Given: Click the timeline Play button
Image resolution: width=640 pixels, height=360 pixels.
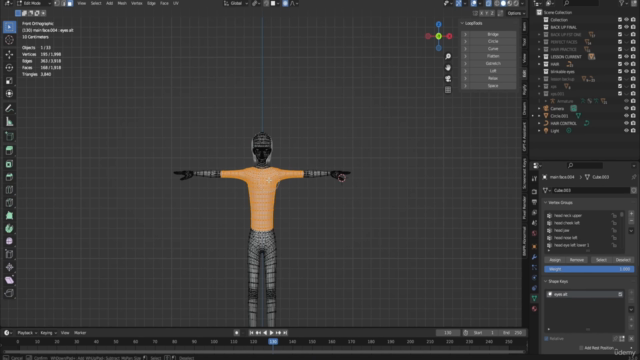Looking at the screenshot, I should point(271,333).
